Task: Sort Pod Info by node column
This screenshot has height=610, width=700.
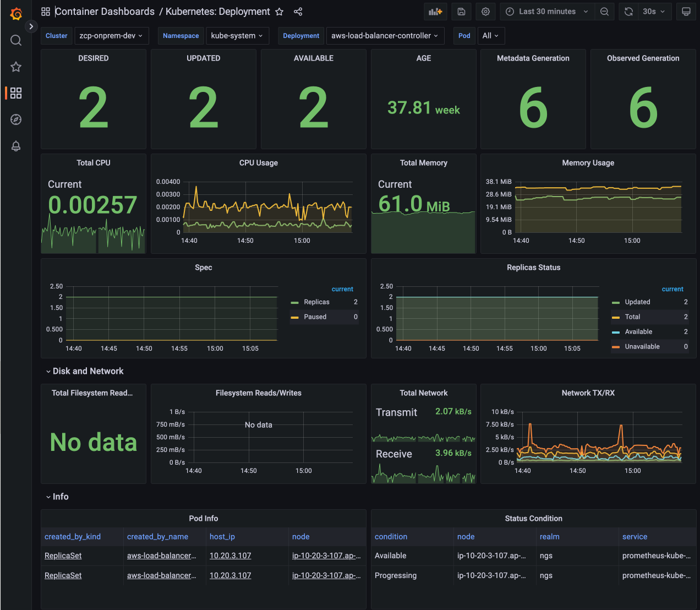Action: pyautogui.click(x=300, y=537)
